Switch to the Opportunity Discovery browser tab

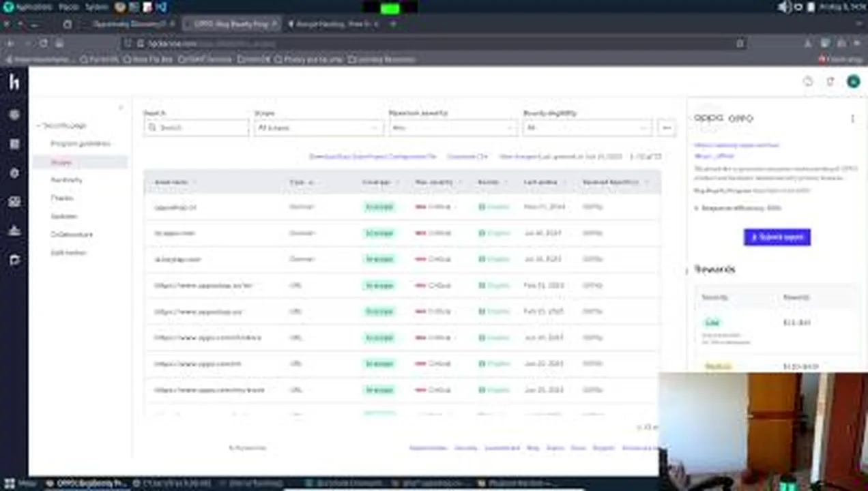[x=130, y=24]
